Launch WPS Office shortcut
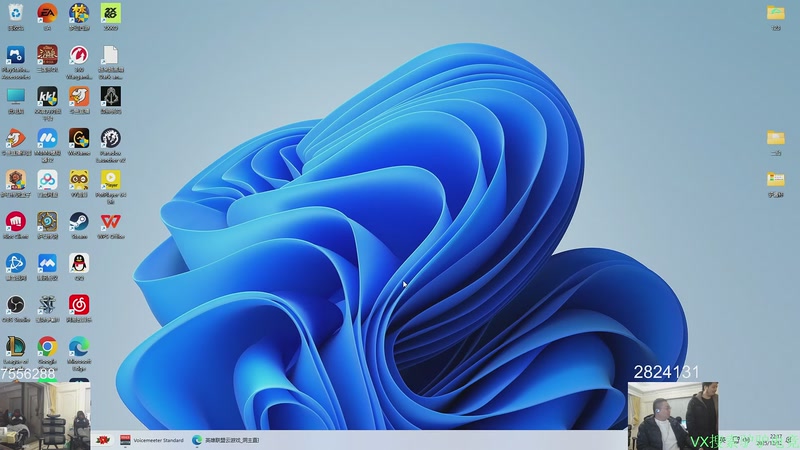Viewport: 800px width, 450px height. coord(110,222)
